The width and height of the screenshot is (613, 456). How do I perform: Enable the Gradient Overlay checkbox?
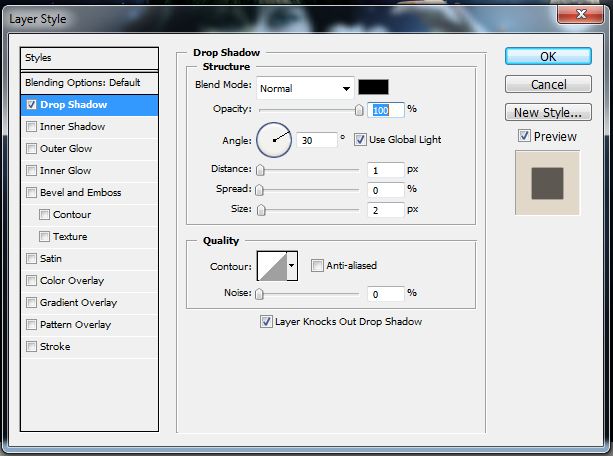tap(31, 303)
